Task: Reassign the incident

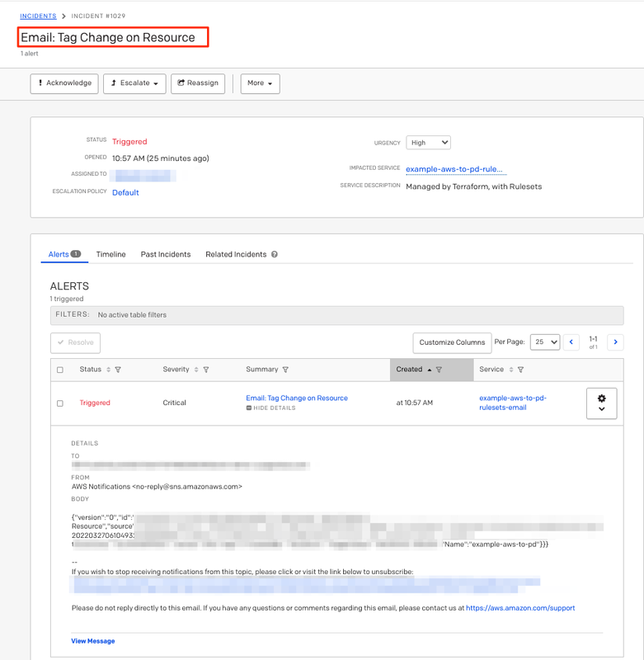Action: (198, 83)
